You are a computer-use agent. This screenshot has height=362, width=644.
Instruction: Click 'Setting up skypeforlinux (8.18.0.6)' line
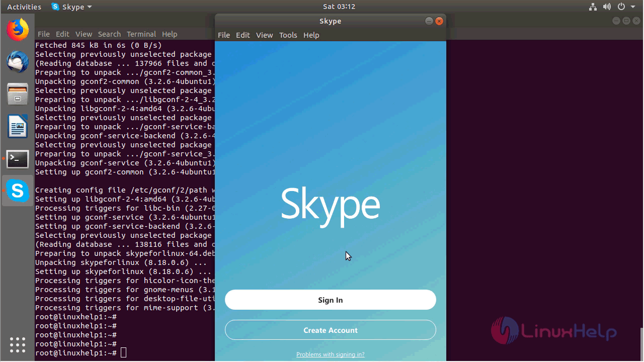click(x=123, y=271)
